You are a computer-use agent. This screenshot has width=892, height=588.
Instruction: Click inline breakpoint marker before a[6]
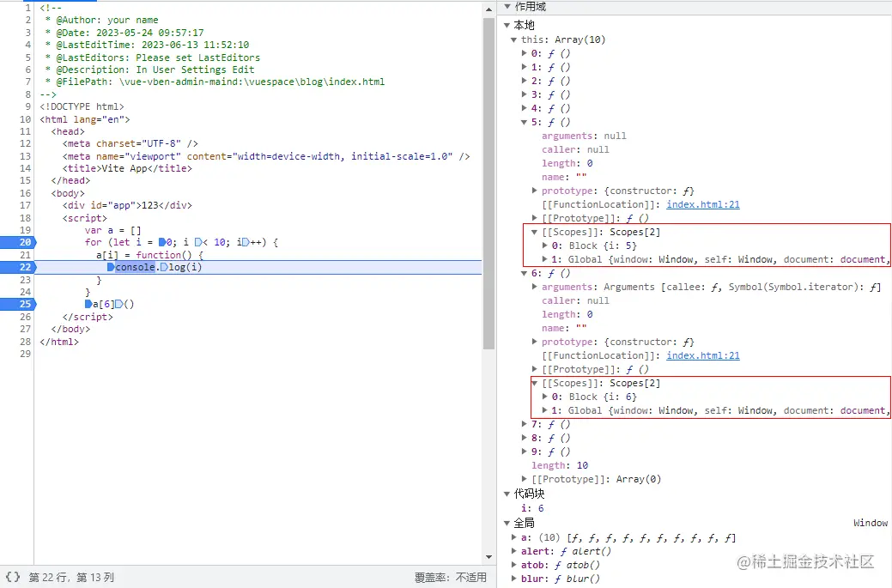[88, 304]
